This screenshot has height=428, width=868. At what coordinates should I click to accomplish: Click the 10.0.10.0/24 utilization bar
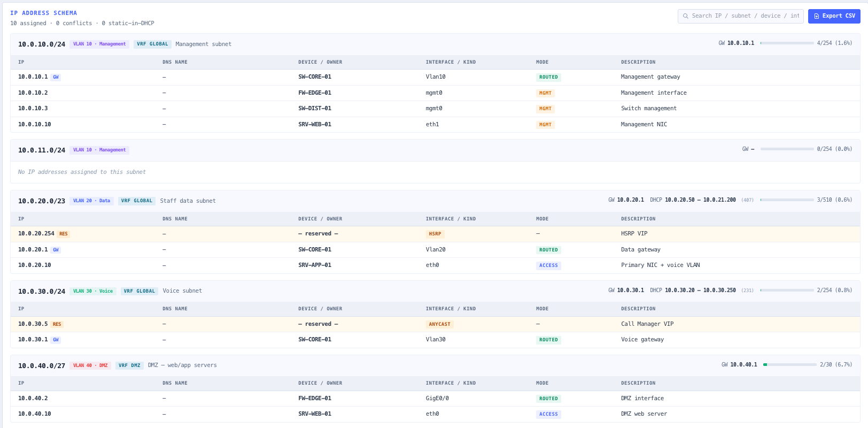point(787,43)
